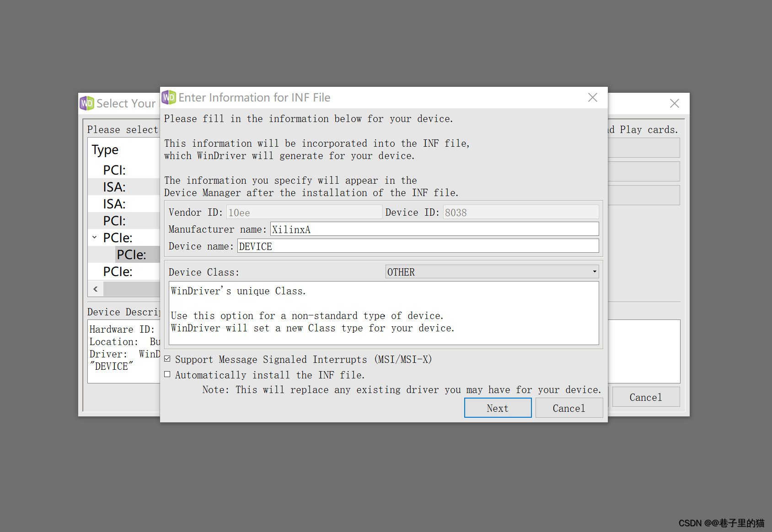Screen dimensions: 772x532
Task: Select the highlighted PCIe child tree row
Action: [x=131, y=255]
